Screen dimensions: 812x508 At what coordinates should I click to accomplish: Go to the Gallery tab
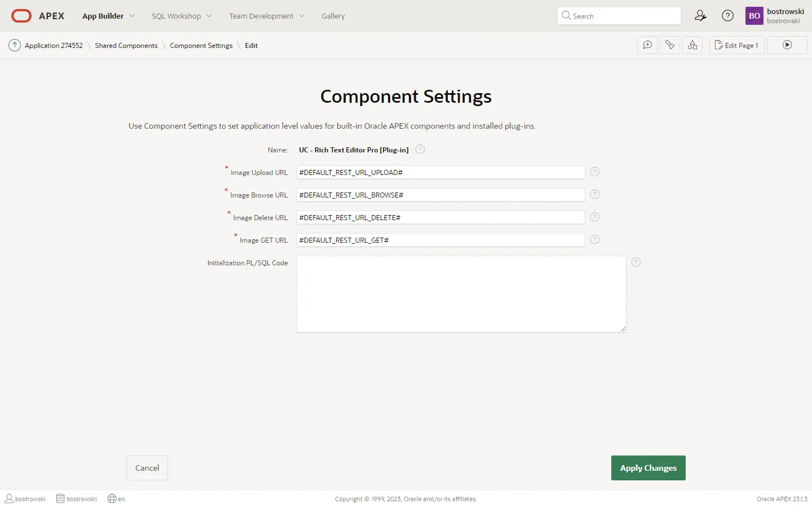tap(333, 16)
